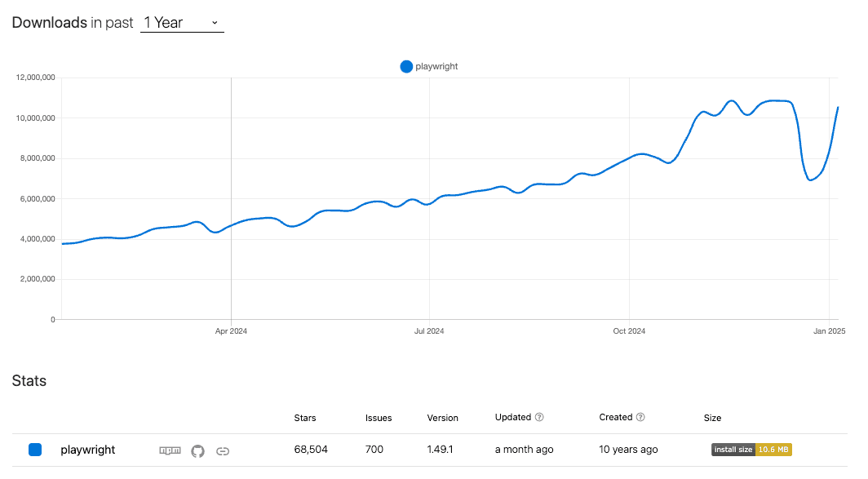Visit playwright's GitHub repository

[x=197, y=450]
